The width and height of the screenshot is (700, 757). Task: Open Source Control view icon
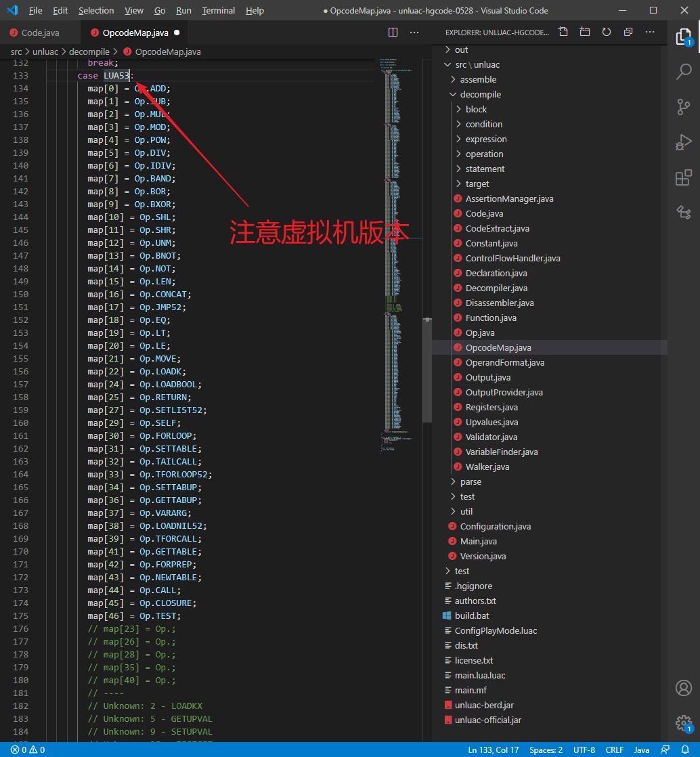684,107
